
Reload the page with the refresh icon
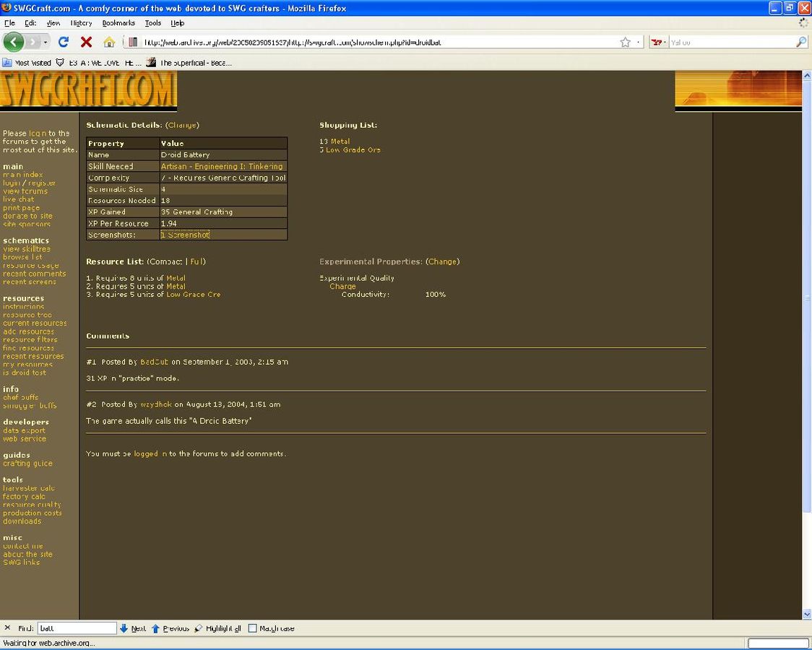(x=64, y=42)
